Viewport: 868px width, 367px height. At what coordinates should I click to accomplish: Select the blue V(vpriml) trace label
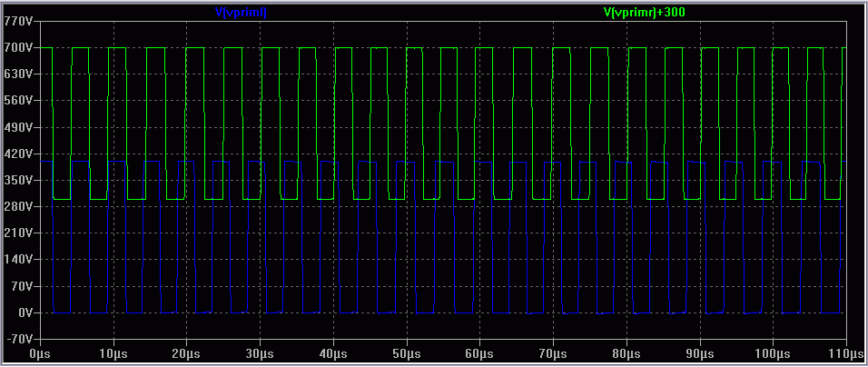(241, 12)
